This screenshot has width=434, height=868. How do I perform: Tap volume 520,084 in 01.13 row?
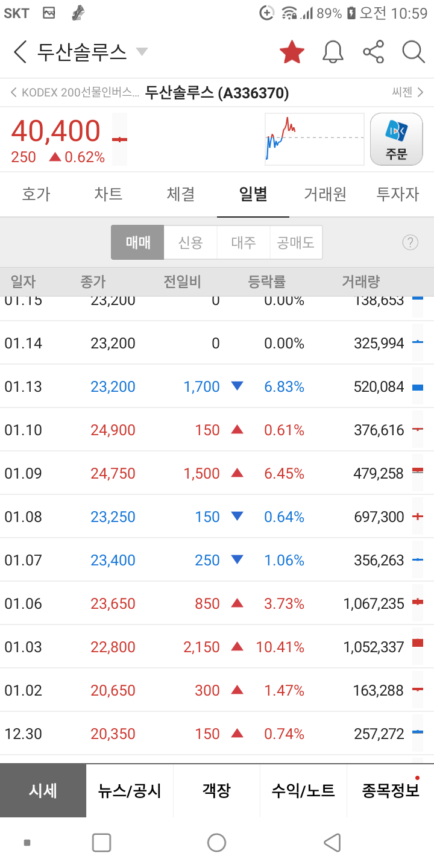[x=379, y=386]
